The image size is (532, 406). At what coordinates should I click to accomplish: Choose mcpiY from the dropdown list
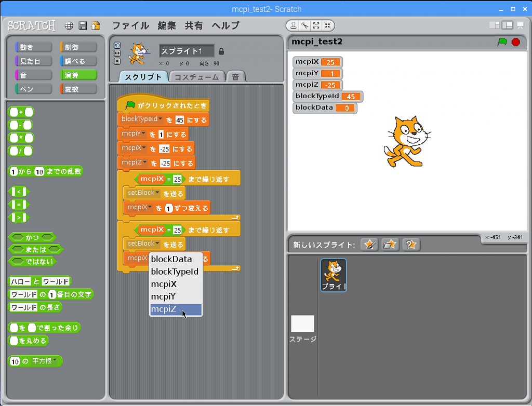pos(176,296)
